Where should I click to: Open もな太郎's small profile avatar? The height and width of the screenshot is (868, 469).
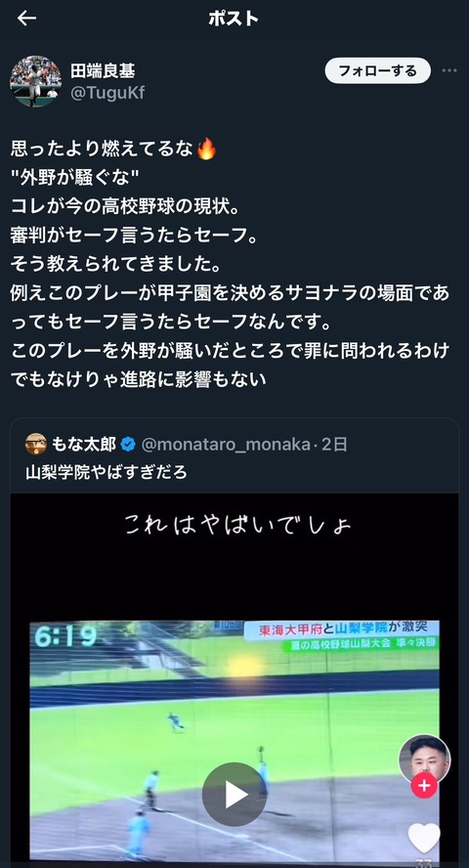[x=36, y=444]
